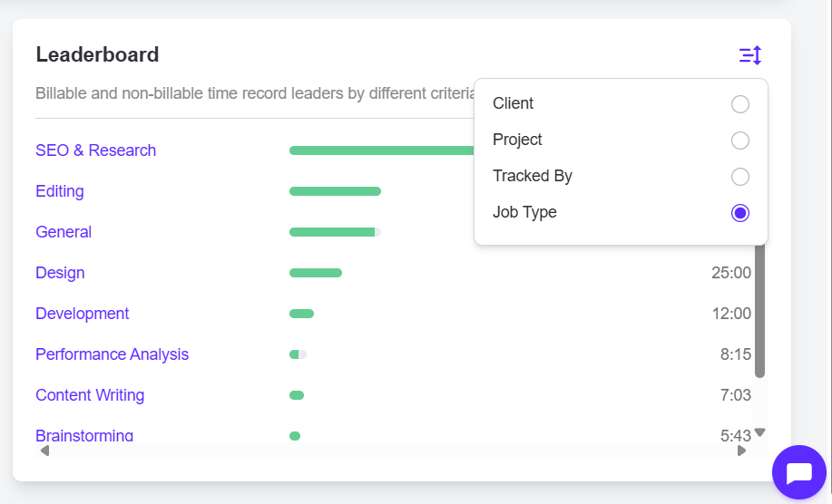Open the Editing job type link

click(x=60, y=191)
